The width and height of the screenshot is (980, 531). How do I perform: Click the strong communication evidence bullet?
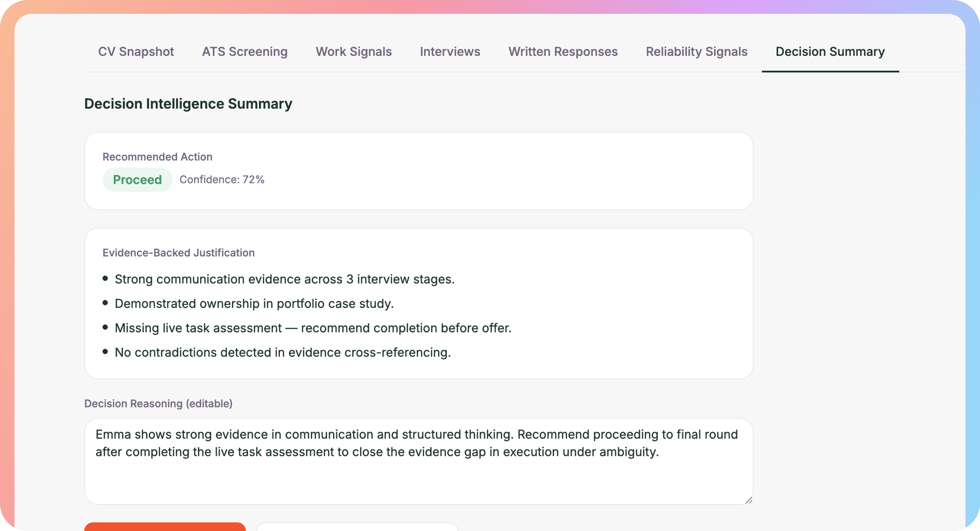point(285,279)
